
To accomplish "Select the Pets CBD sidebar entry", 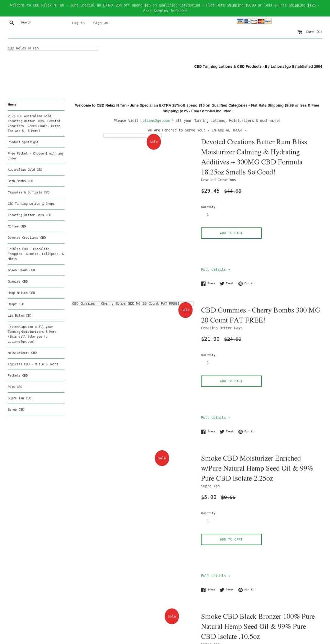I will 15,387.
